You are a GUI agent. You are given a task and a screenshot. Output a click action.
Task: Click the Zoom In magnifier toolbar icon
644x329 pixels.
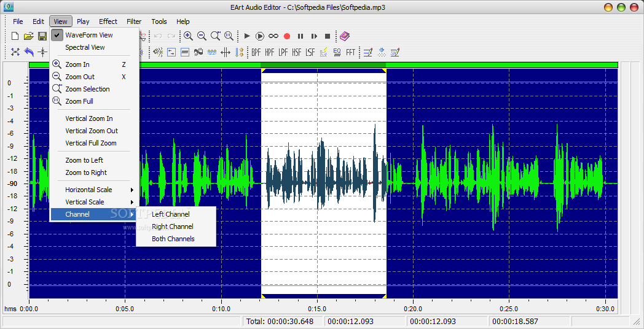click(188, 36)
